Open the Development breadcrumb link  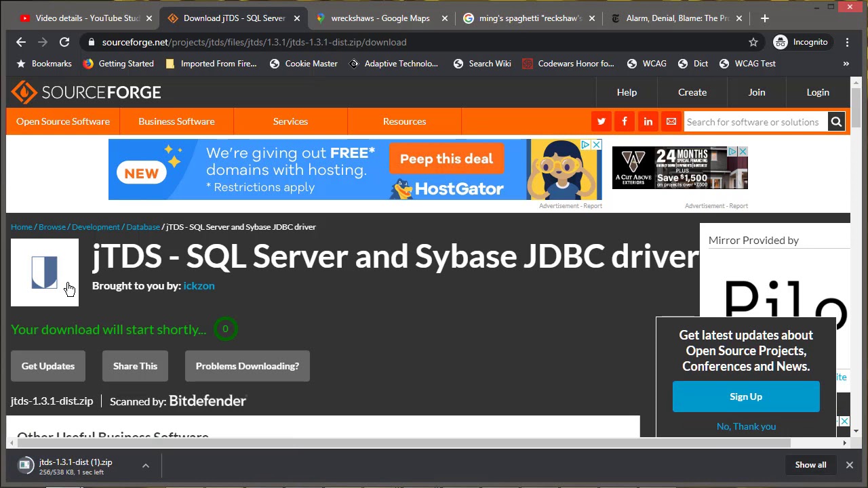(96, 227)
